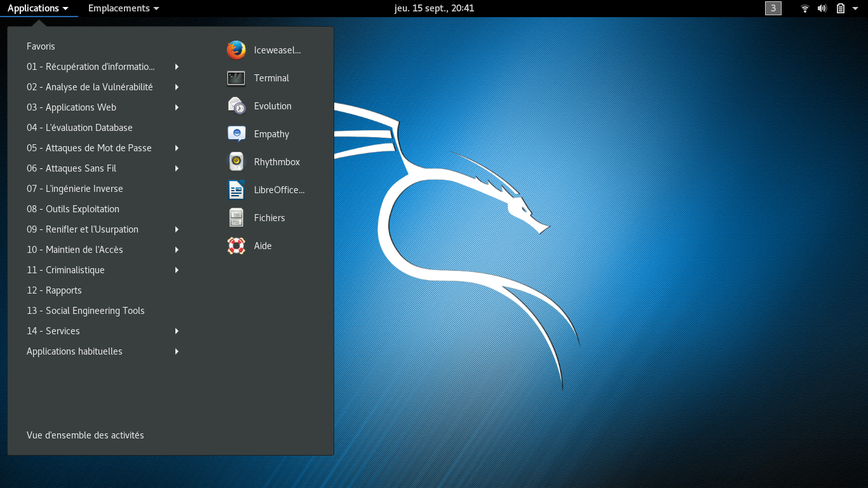Expand the 03 - Applications Web arrow
The width and height of the screenshot is (868, 488).
click(177, 107)
